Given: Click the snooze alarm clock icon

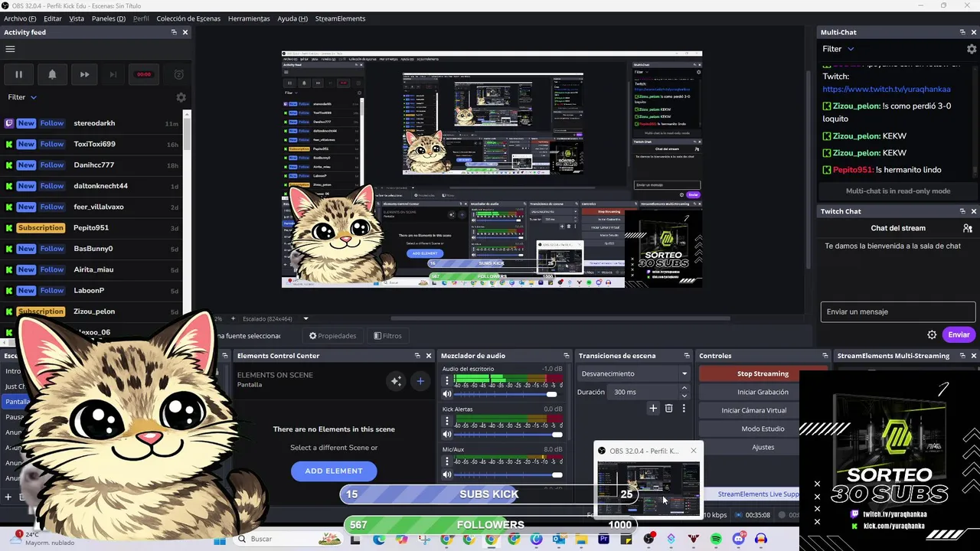Looking at the screenshot, I should [x=178, y=74].
